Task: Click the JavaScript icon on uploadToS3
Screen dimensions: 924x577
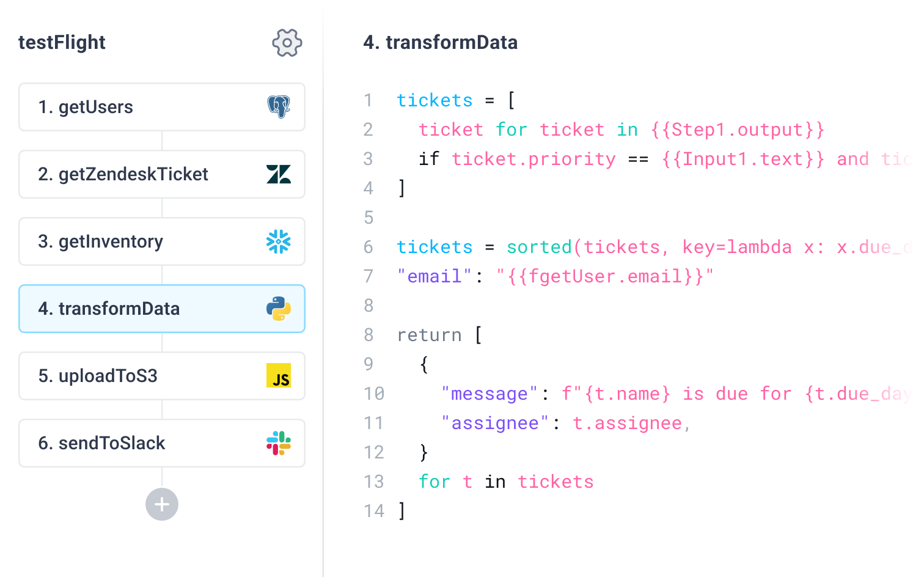Action: tap(280, 376)
